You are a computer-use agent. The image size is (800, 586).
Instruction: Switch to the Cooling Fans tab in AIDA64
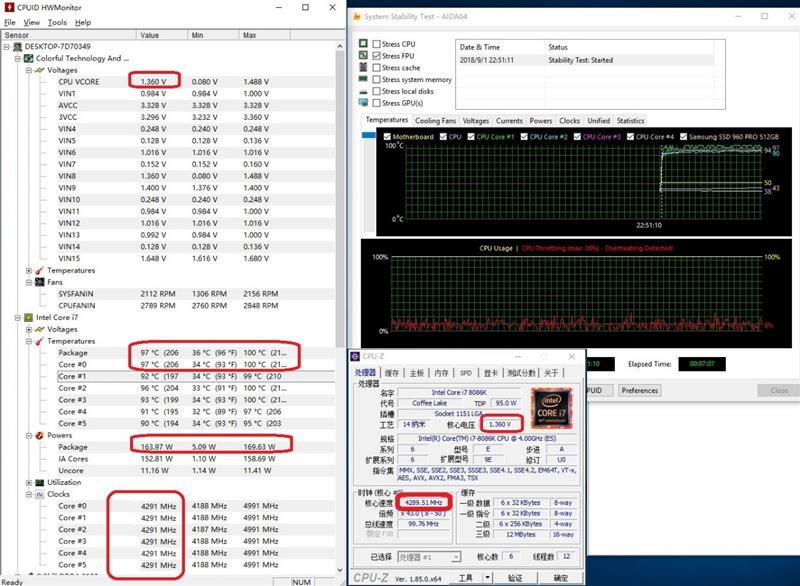pos(435,121)
